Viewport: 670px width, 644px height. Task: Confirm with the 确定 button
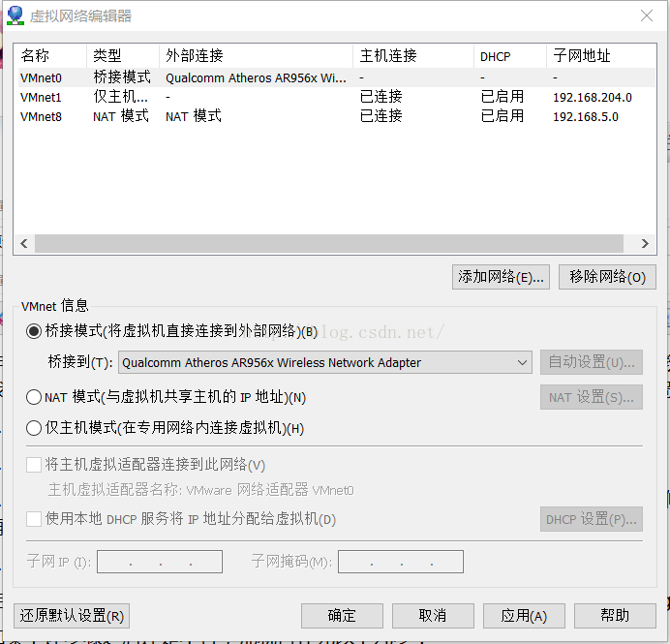(x=342, y=616)
